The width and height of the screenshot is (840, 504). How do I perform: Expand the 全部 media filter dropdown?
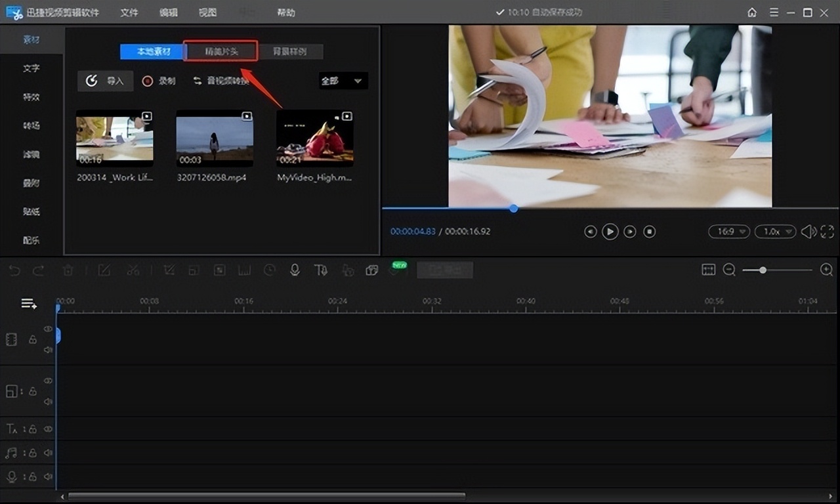pos(343,81)
